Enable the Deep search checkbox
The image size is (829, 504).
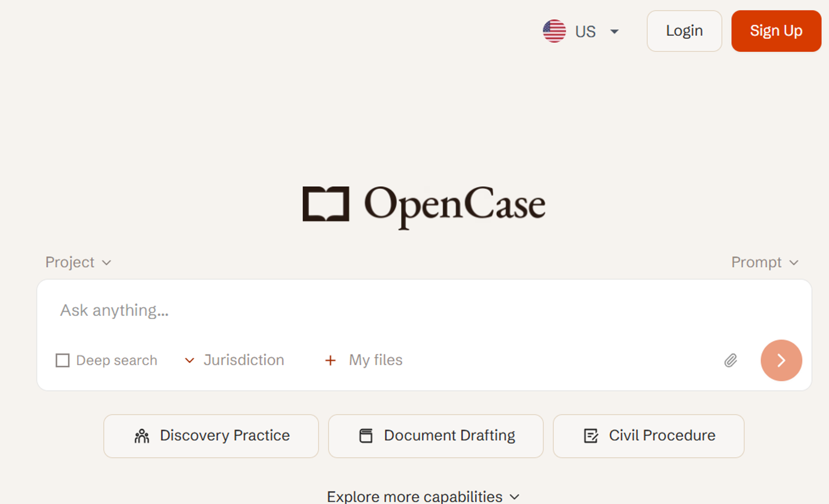[63, 360]
